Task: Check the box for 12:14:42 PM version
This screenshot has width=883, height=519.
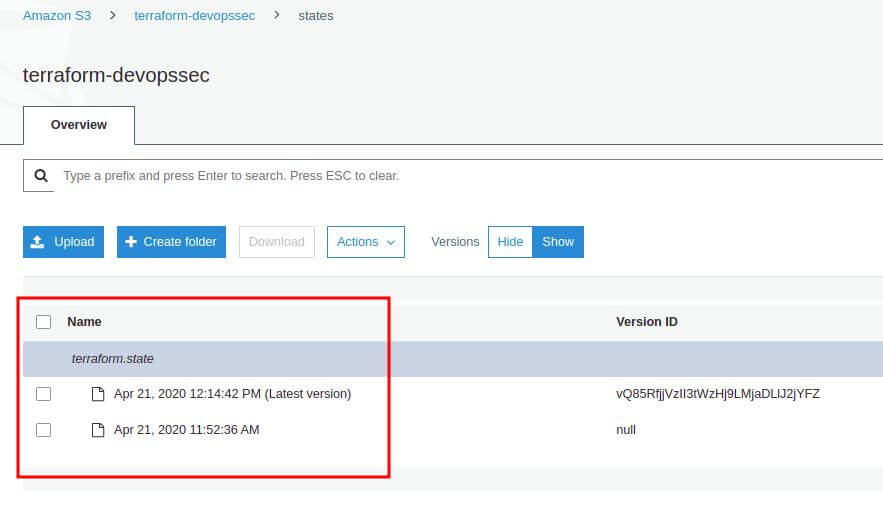Action: pyautogui.click(x=43, y=394)
